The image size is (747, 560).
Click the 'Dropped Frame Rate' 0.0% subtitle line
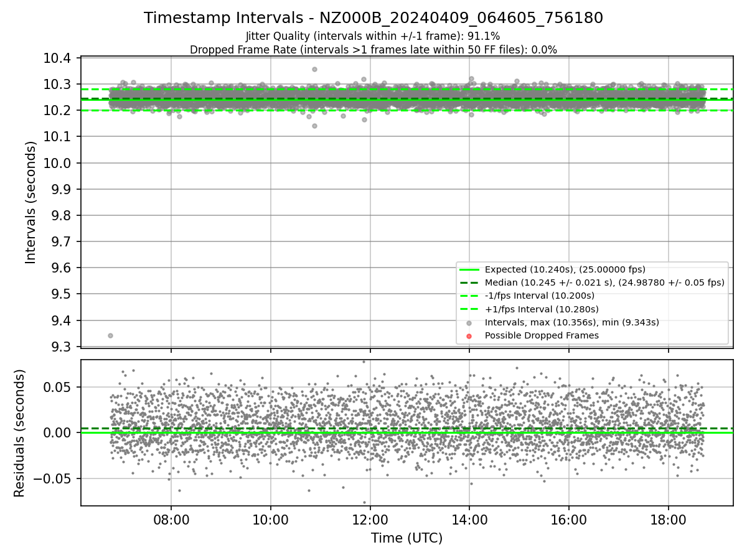click(374, 50)
